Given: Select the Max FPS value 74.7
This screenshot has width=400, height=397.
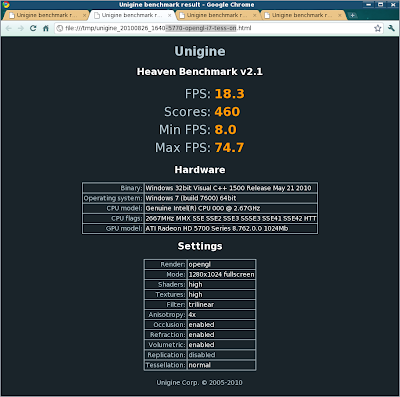Looking at the screenshot, I should [x=229, y=148].
